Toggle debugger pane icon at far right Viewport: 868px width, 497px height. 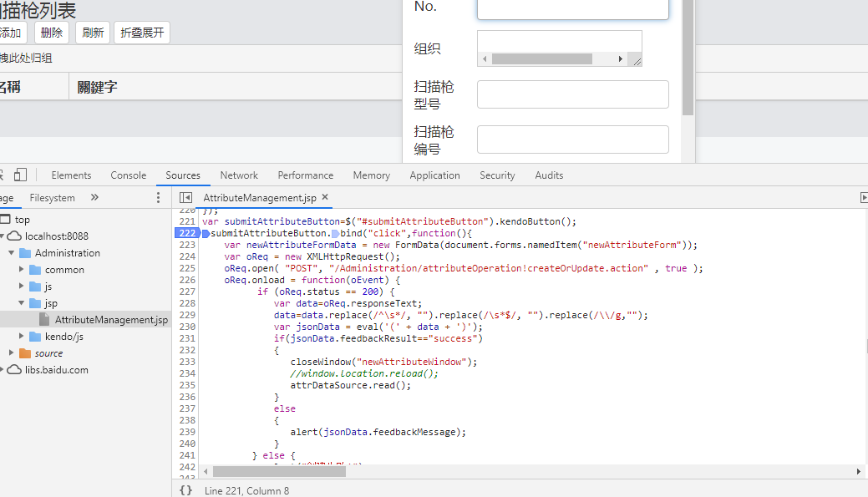click(x=864, y=198)
